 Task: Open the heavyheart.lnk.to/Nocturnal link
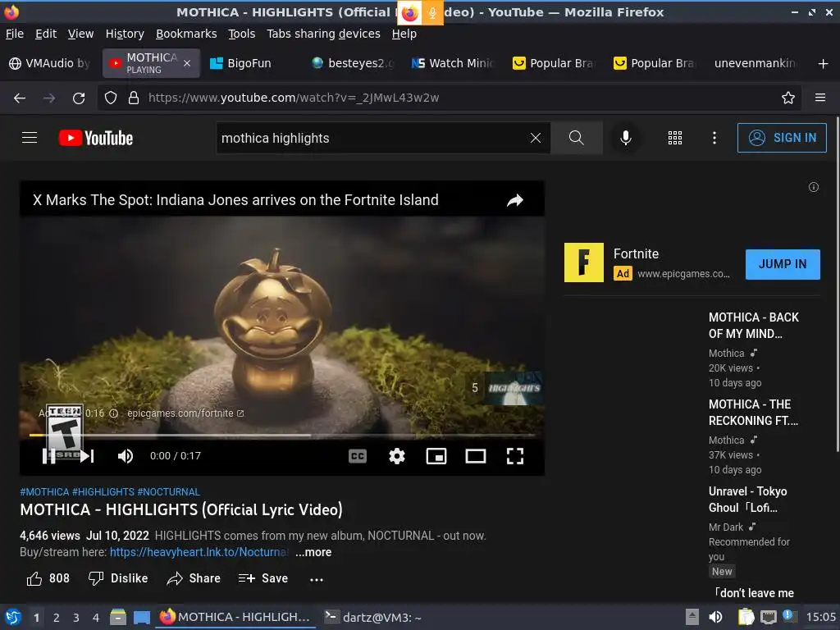pyautogui.click(x=199, y=552)
